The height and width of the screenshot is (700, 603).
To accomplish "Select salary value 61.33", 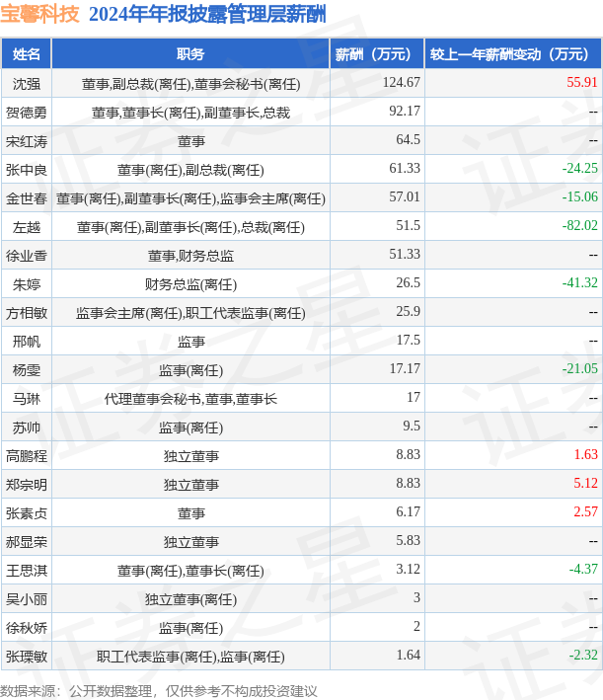I will [x=405, y=168].
